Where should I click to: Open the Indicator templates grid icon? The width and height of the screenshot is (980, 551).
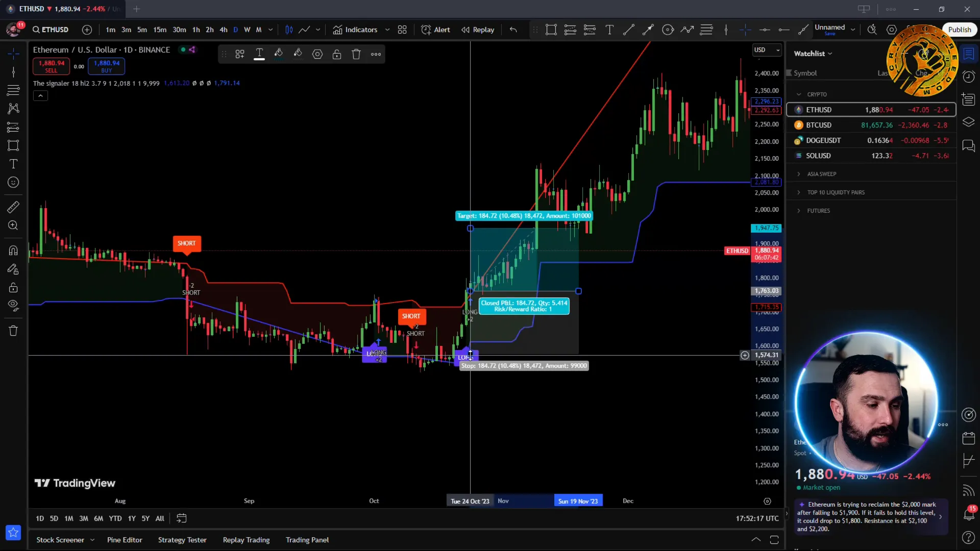click(402, 30)
